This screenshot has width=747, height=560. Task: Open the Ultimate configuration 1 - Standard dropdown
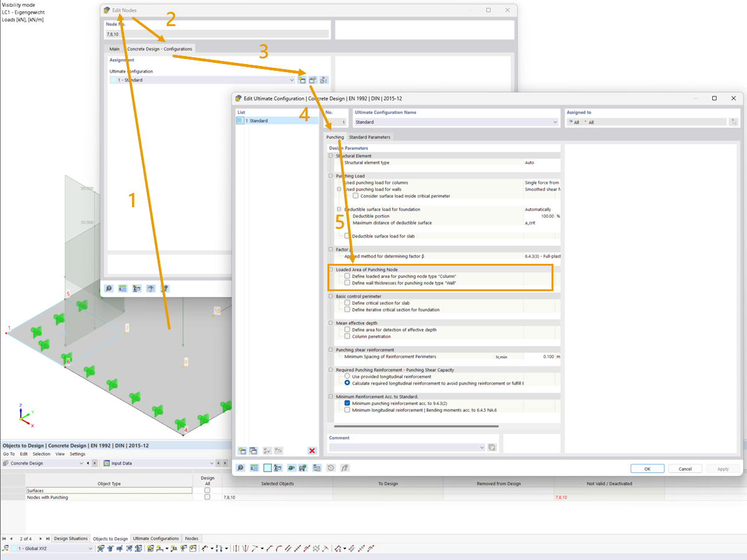(292, 80)
